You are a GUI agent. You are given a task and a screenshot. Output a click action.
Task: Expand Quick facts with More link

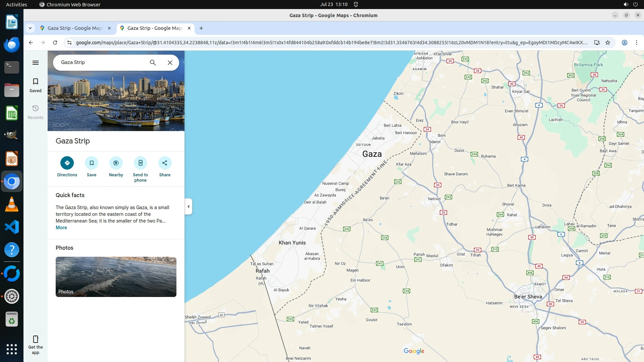coord(61,228)
